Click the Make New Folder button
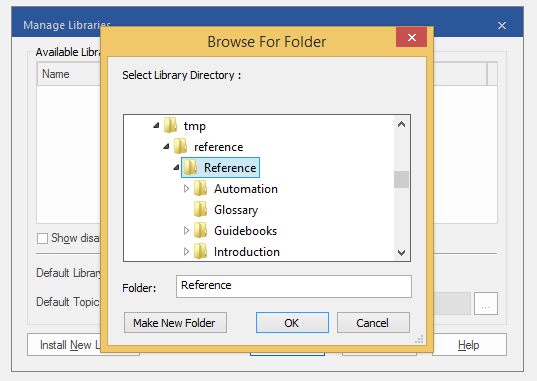Image resolution: width=537 pixels, height=381 pixels. pyautogui.click(x=175, y=323)
